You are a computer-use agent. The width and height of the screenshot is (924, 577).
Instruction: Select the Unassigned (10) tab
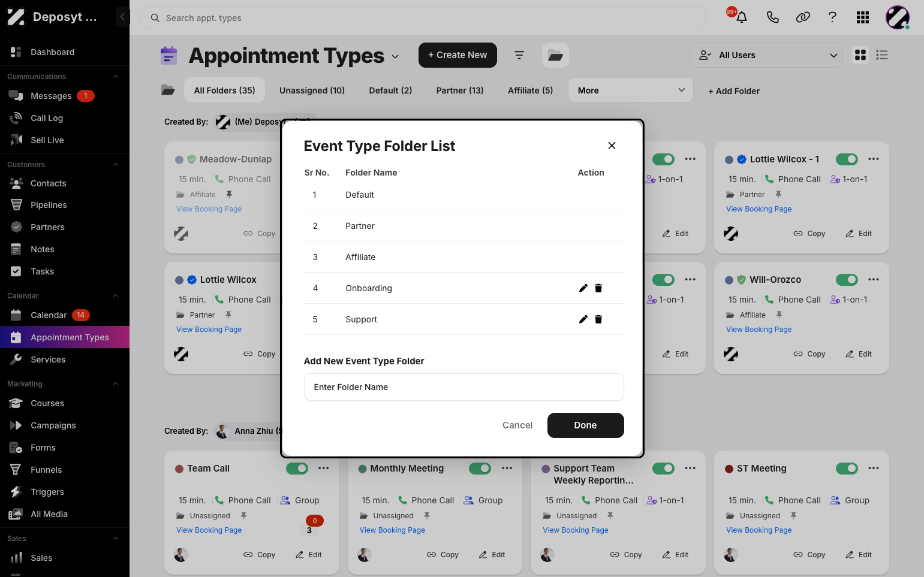tap(312, 90)
